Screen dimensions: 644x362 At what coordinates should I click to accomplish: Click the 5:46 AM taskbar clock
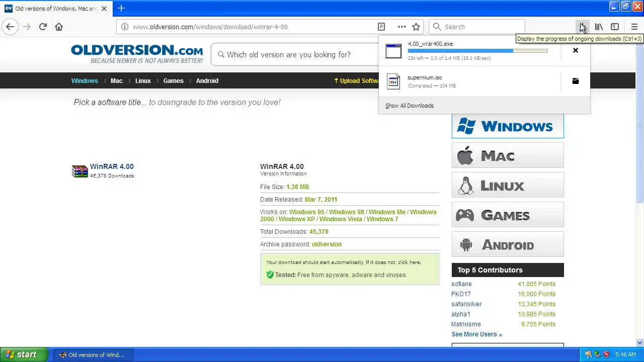625,355
